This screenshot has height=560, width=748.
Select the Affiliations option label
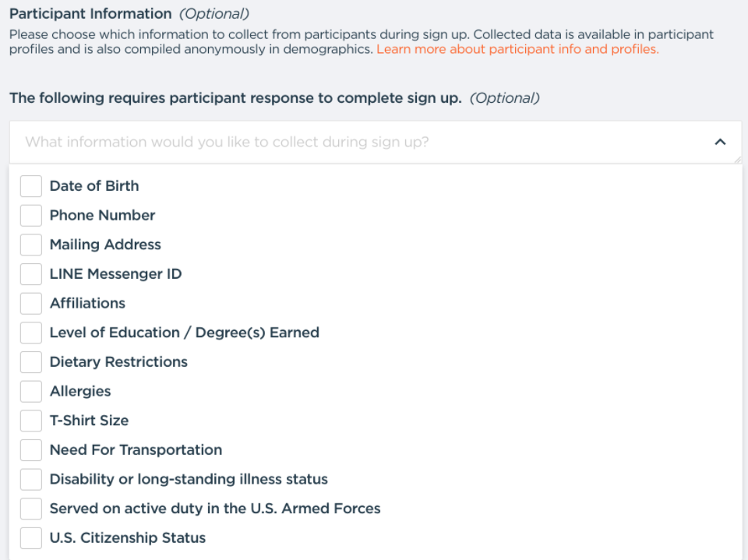pos(87,304)
